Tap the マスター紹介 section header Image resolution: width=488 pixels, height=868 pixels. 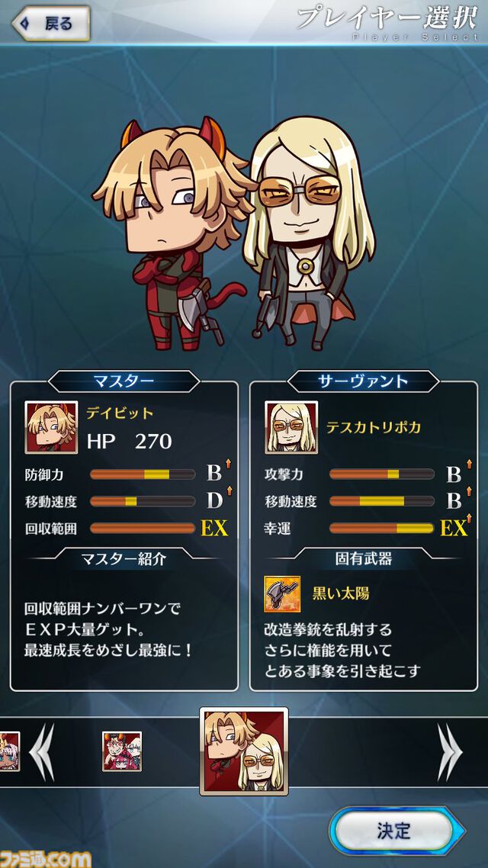click(x=124, y=558)
